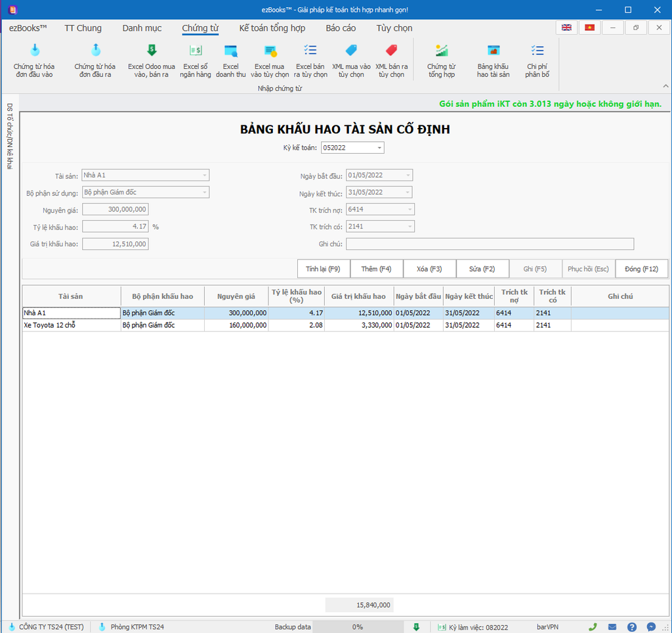The image size is (672, 633).
Task: Switch language with Vietnamese flag icon
Action: point(589,28)
